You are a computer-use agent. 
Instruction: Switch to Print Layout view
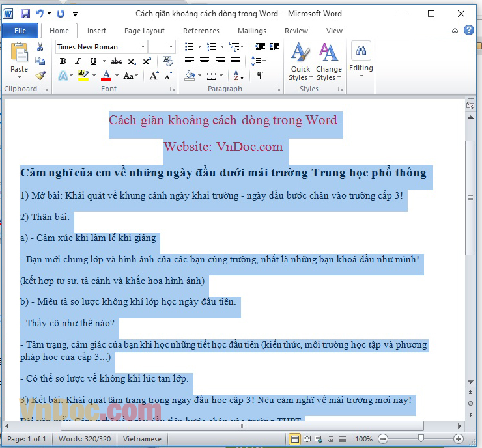tap(295, 439)
